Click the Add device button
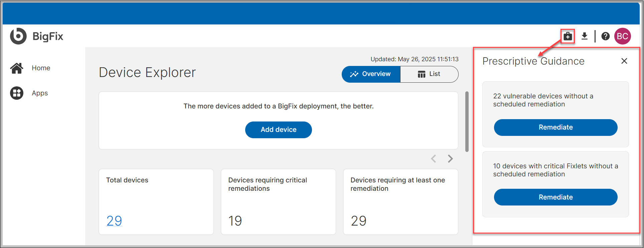644x248 pixels. point(279,130)
